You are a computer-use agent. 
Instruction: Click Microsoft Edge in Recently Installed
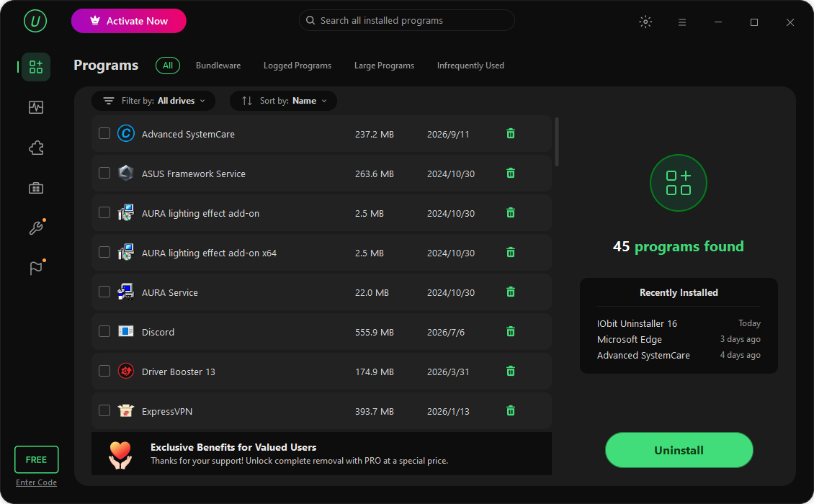pos(629,339)
